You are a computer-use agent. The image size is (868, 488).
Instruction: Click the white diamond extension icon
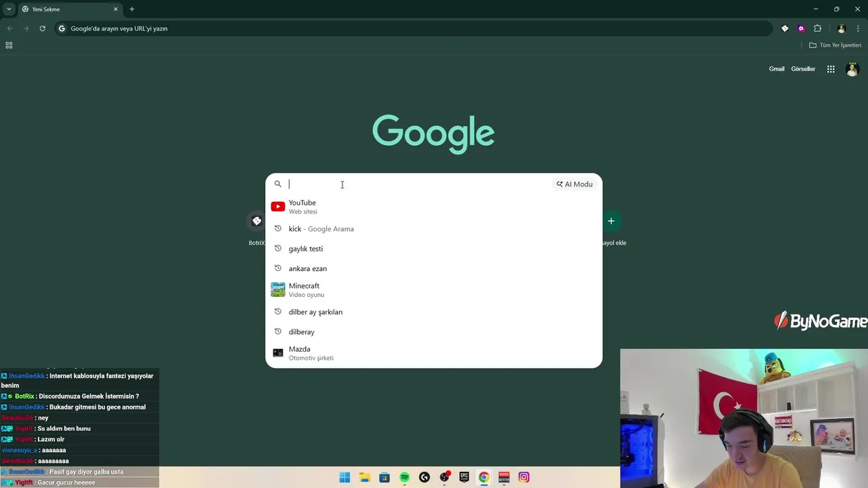coord(785,28)
